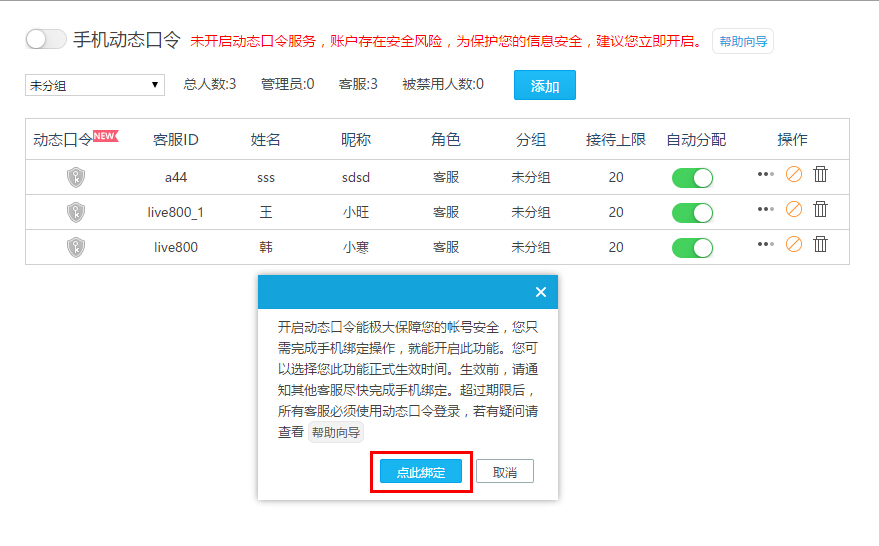Toggle auto-assign for agent a44
879x546 pixels.
[692, 178]
